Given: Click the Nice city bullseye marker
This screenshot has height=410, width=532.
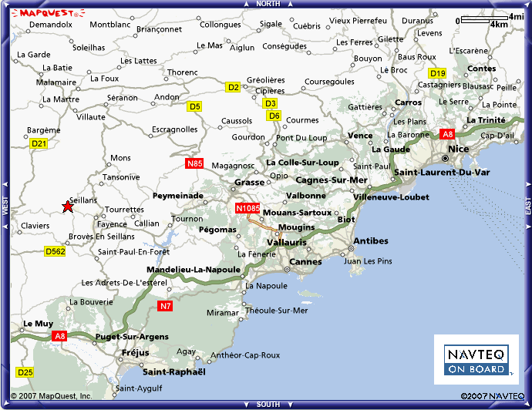Looking at the screenshot, I should [x=445, y=158].
